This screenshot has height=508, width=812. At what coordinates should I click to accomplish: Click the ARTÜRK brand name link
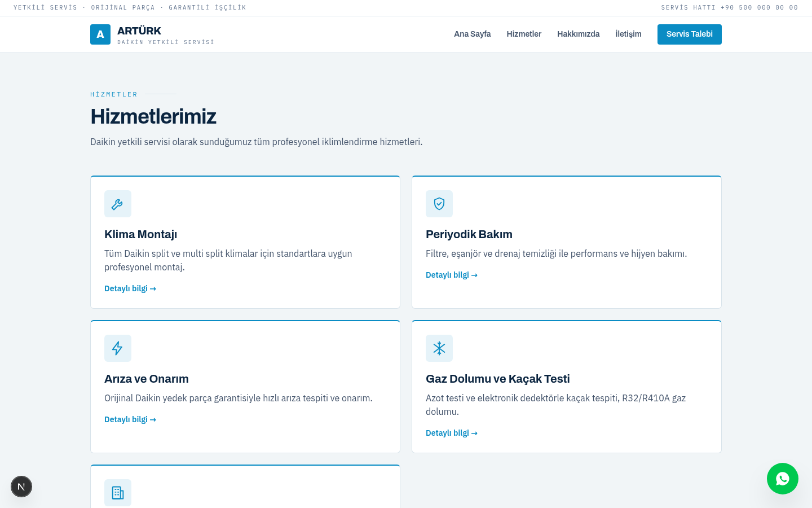click(x=139, y=30)
